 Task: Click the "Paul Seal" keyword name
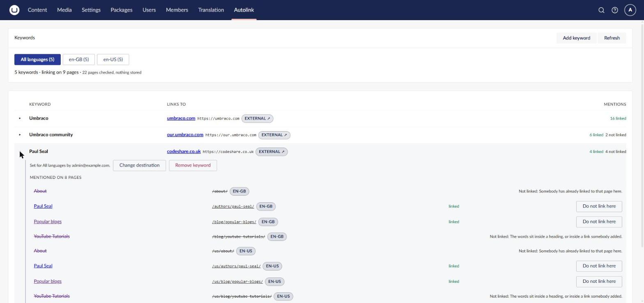coord(39,152)
